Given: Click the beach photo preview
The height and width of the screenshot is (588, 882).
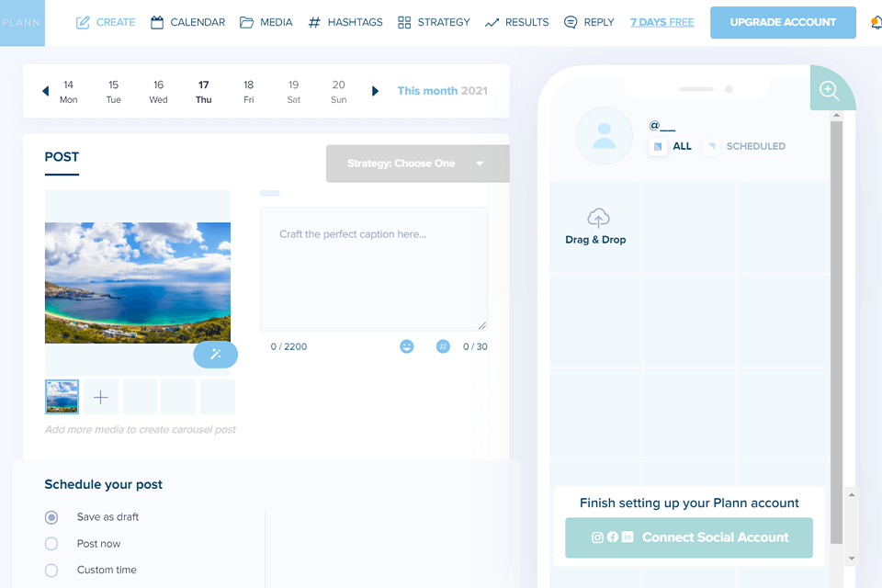Looking at the screenshot, I should tap(138, 282).
